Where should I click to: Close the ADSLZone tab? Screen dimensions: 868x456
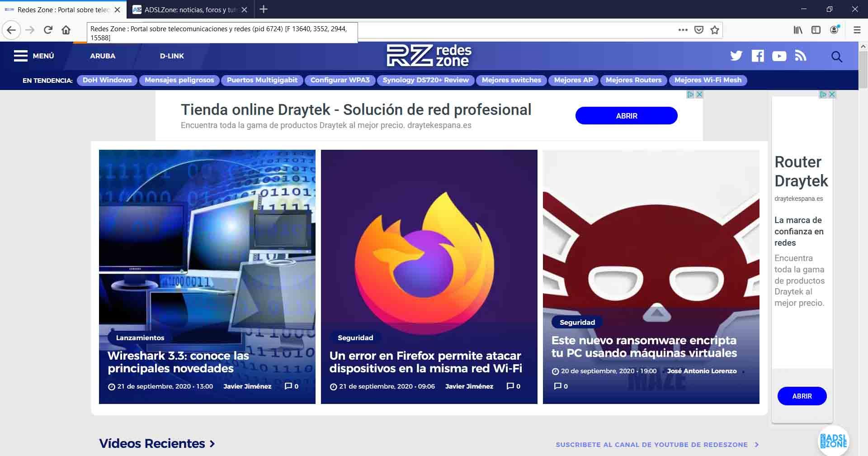point(244,9)
